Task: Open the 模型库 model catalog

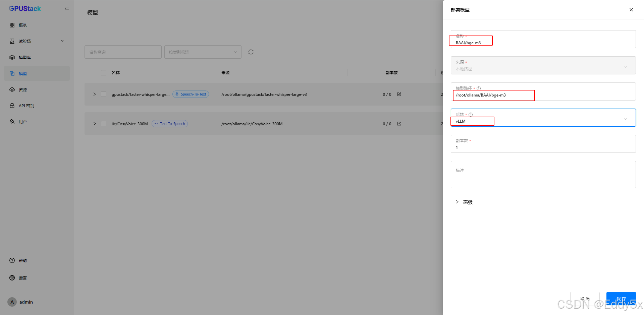Action: (37, 57)
